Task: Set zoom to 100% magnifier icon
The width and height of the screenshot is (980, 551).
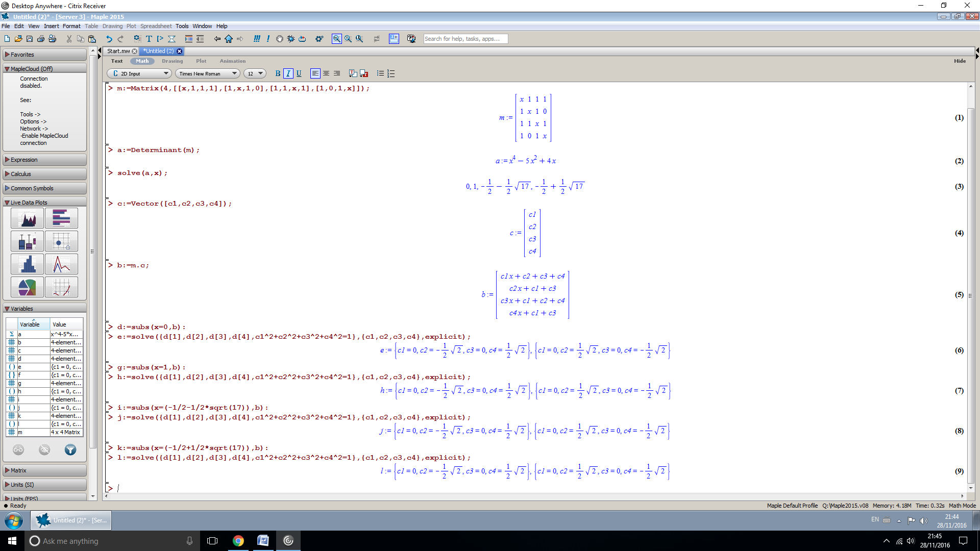Action: (337, 39)
